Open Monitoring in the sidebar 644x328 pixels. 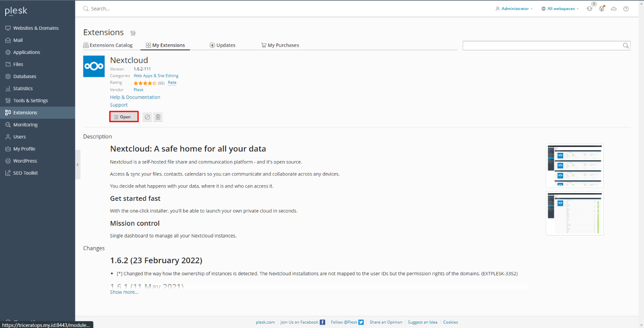[37, 125]
